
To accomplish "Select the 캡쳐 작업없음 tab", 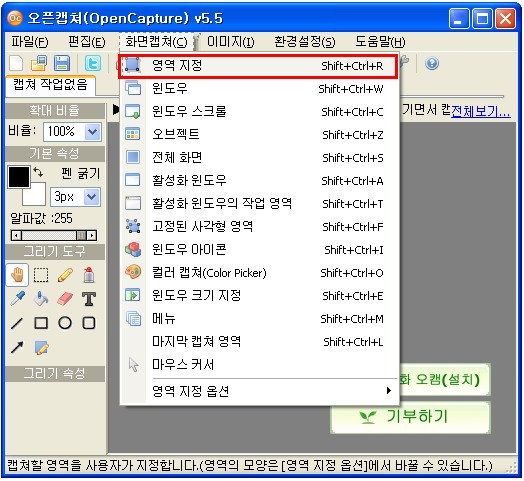I will point(50,85).
